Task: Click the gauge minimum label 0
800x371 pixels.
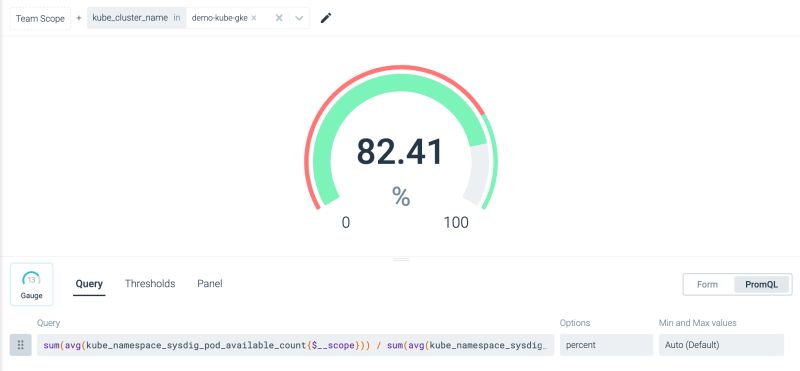Action: 346,222
